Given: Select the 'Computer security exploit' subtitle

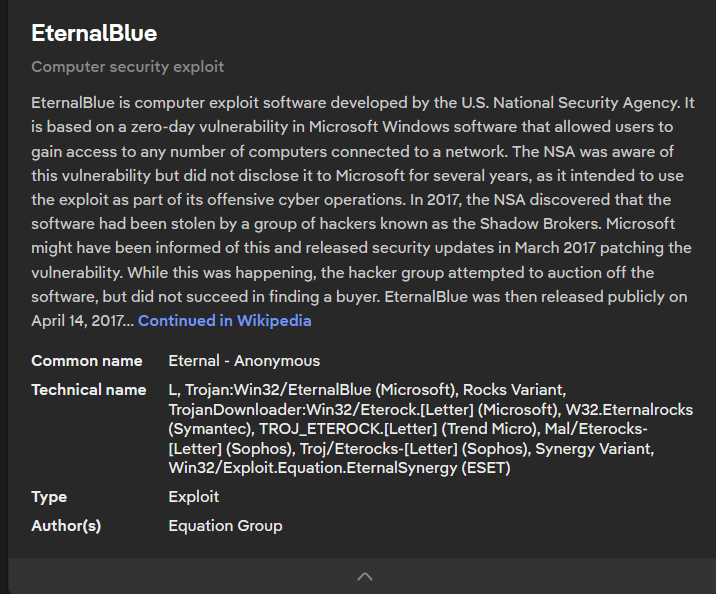Looking at the screenshot, I should pyautogui.click(x=127, y=67).
